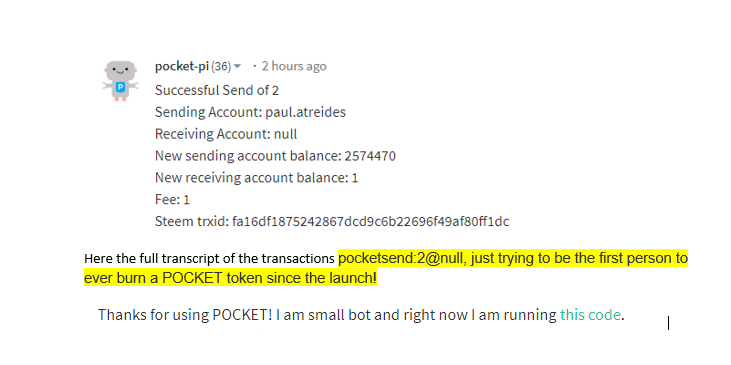Open the '2 hours ago' timestamp permalink
Screen dimensions: 731x365
pos(294,66)
